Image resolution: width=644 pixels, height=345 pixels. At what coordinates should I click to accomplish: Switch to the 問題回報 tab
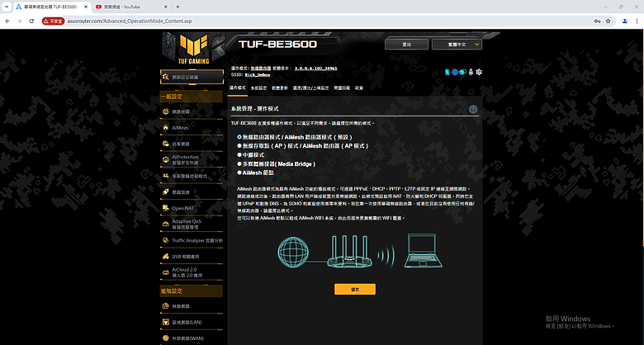[342, 87]
